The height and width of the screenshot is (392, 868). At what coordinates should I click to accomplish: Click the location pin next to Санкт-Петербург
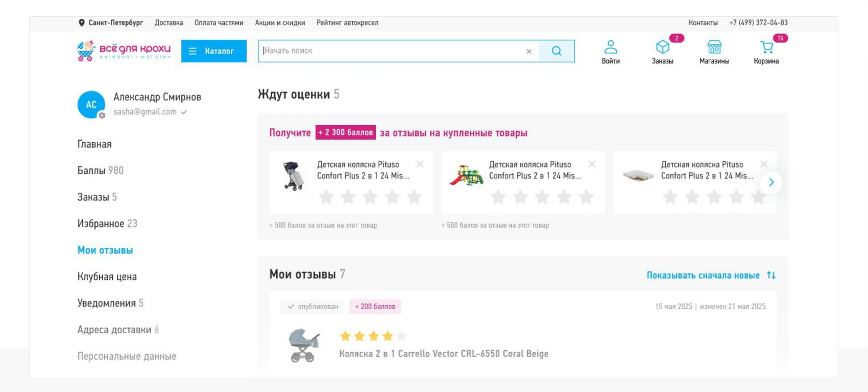point(81,23)
